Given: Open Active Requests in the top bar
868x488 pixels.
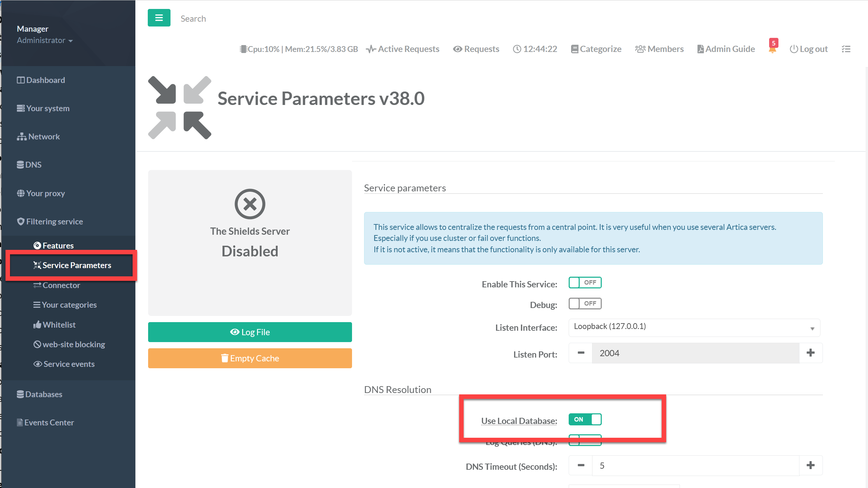Looking at the screenshot, I should [x=403, y=49].
